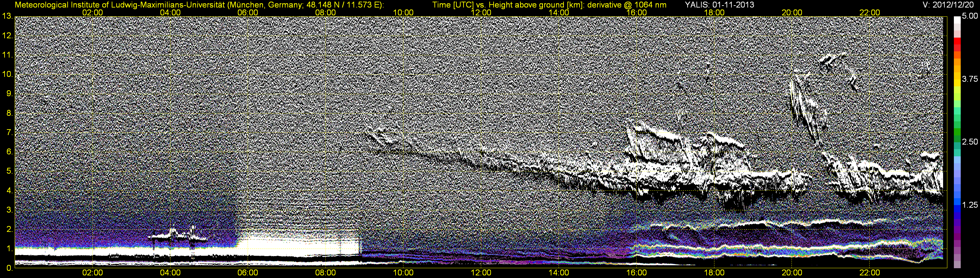Screen dimensions: 980x278
Task: Click the 4 km height axis label
Action: [9, 190]
